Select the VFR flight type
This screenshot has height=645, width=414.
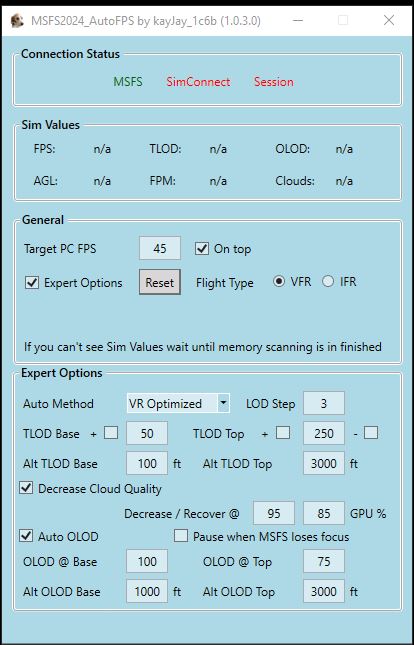point(279,282)
